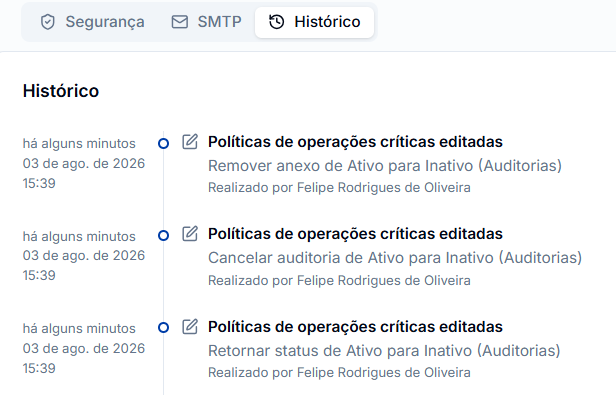Select the first timeline circle marker
The height and width of the screenshot is (395, 616).
point(163,143)
